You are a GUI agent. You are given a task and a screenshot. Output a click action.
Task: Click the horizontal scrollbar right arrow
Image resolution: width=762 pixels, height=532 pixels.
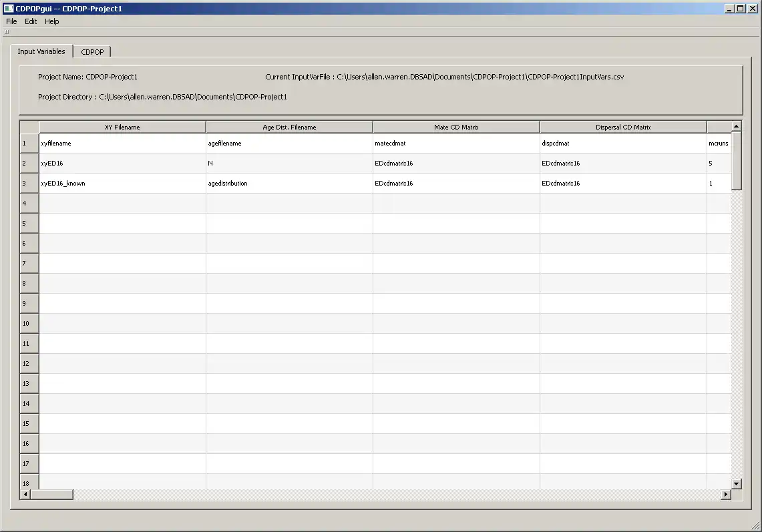(725, 495)
